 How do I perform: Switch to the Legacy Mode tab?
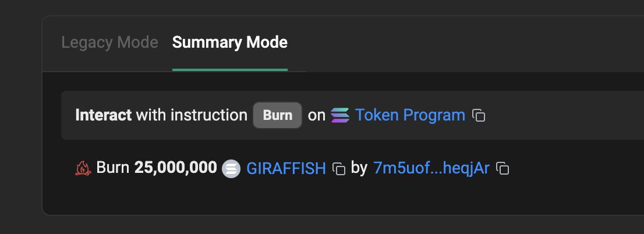[109, 42]
